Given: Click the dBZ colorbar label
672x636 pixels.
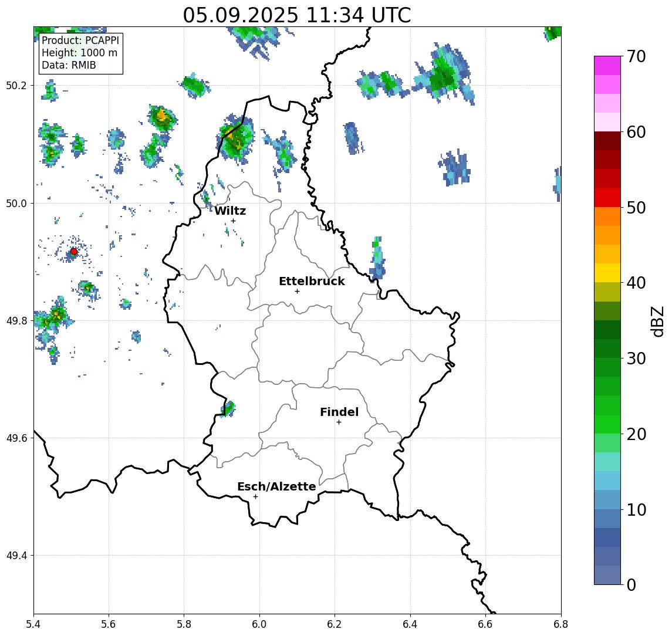Looking at the screenshot, I should (x=657, y=321).
